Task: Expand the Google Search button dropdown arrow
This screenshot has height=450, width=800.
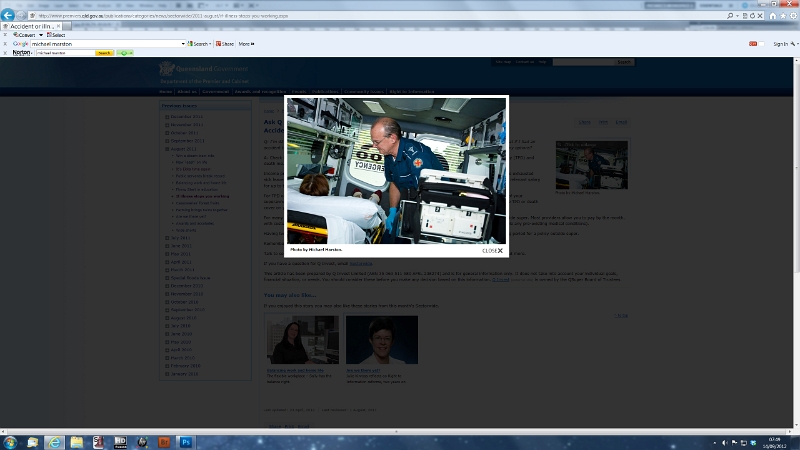Action: [210, 44]
